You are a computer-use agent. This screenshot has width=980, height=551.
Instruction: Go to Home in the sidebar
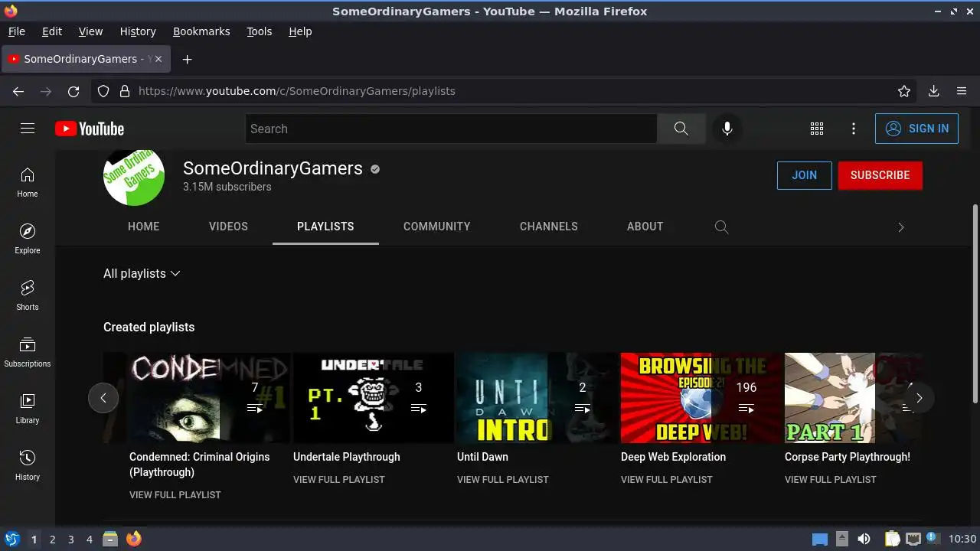(x=28, y=183)
